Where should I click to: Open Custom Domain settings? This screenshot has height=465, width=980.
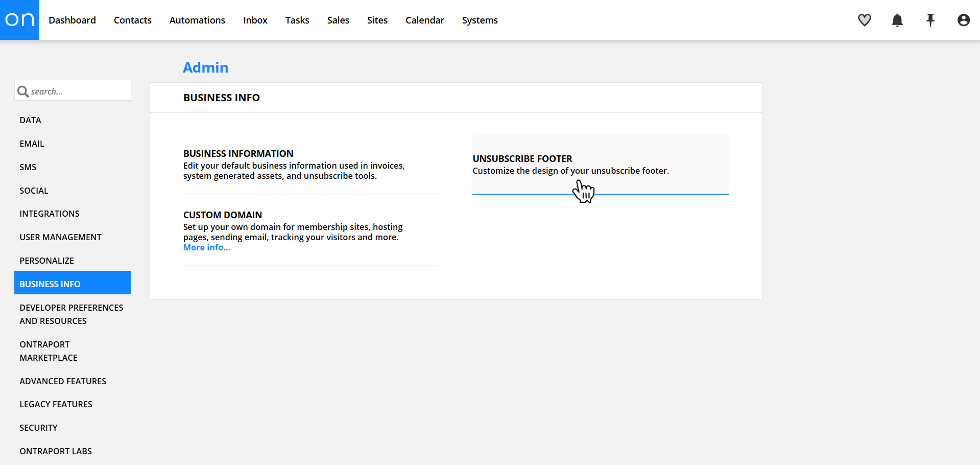(311, 230)
